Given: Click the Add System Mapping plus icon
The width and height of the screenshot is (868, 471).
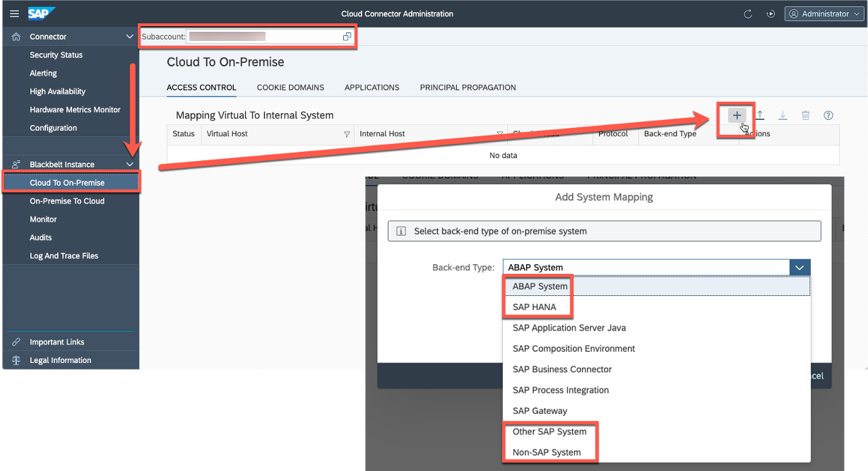Looking at the screenshot, I should coord(736,114).
